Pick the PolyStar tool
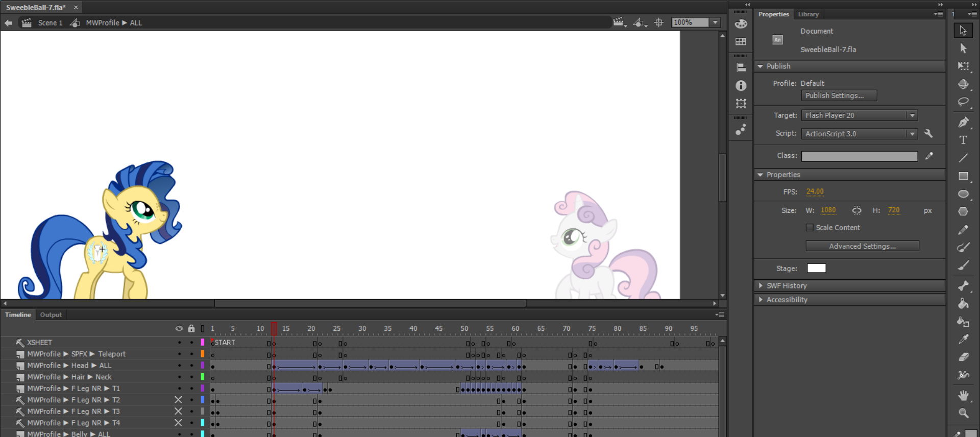This screenshot has width=980, height=437. coord(963,211)
